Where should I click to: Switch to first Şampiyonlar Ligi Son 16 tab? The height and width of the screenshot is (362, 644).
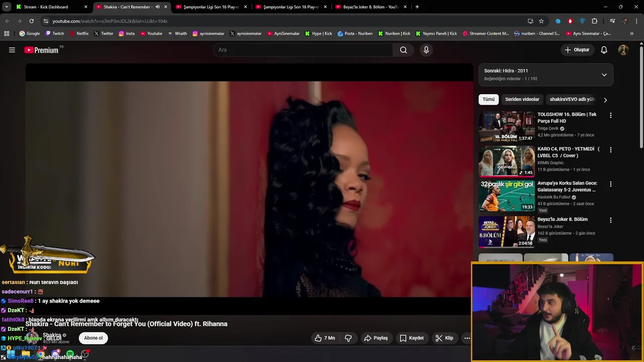212,7
